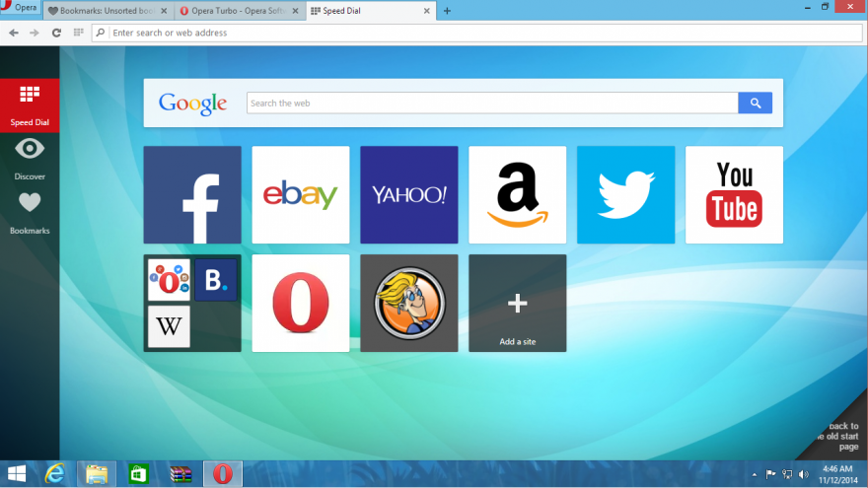Image resolution: width=868 pixels, height=488 pixels.
Task: Click the blue Google search button
Action: [x=755, y=103]
